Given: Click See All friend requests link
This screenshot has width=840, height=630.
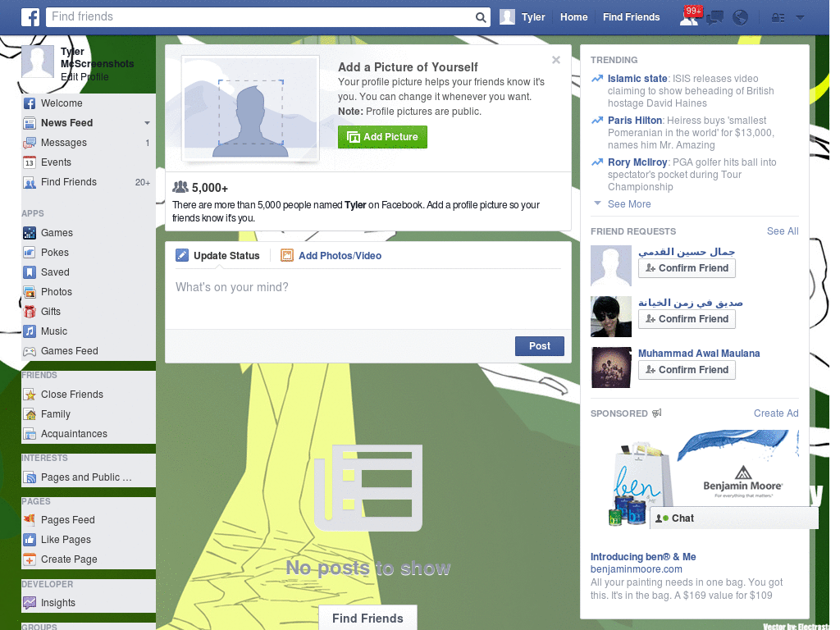Looking at the screenshot, I should 782,231.
